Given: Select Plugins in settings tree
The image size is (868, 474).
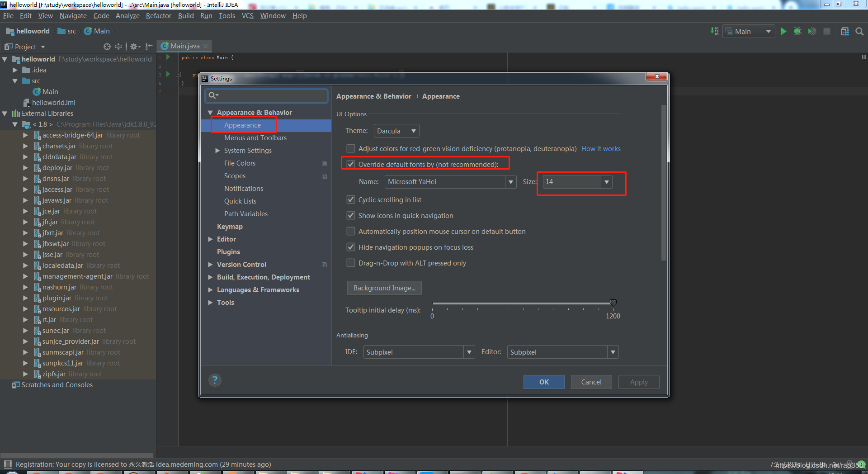Looking at the screenshot, I should click(228, 252).
